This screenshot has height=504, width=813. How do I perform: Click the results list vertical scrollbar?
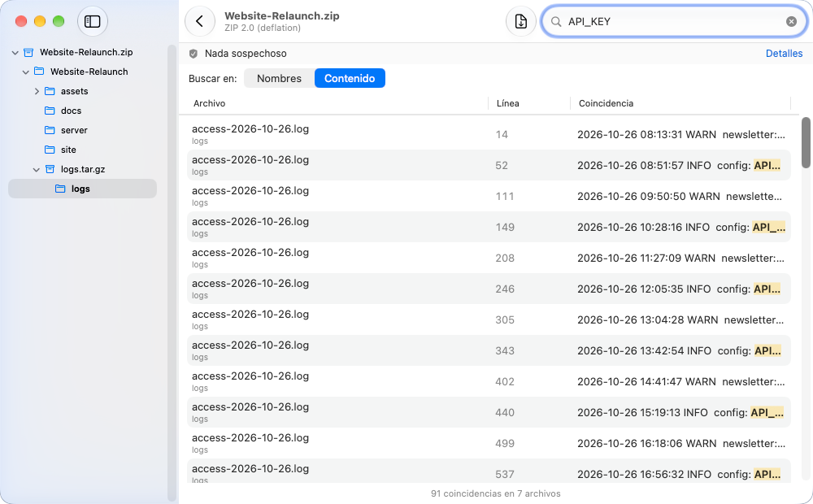click(805, 142)
